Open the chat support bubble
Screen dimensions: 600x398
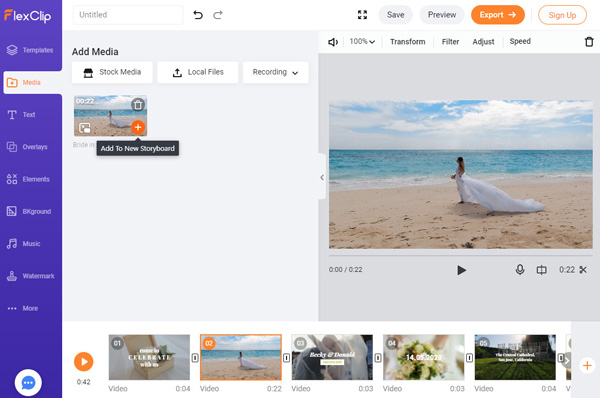28,382
